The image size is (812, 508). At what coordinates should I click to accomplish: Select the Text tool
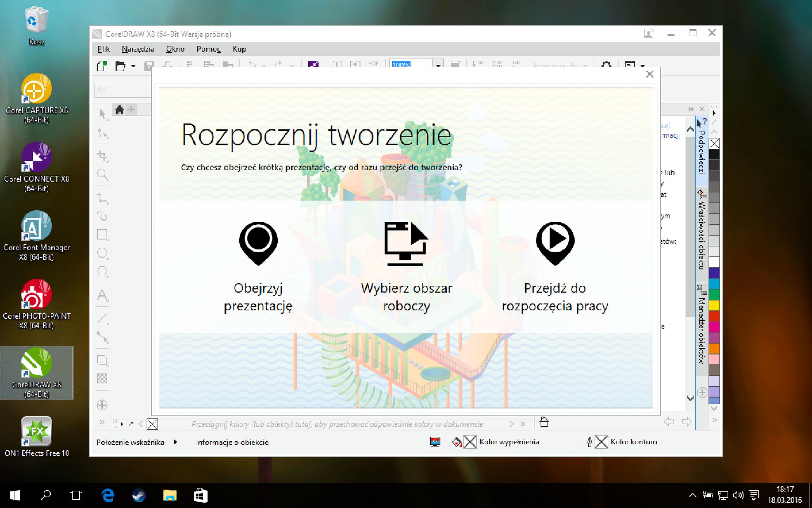click(102, 295)
